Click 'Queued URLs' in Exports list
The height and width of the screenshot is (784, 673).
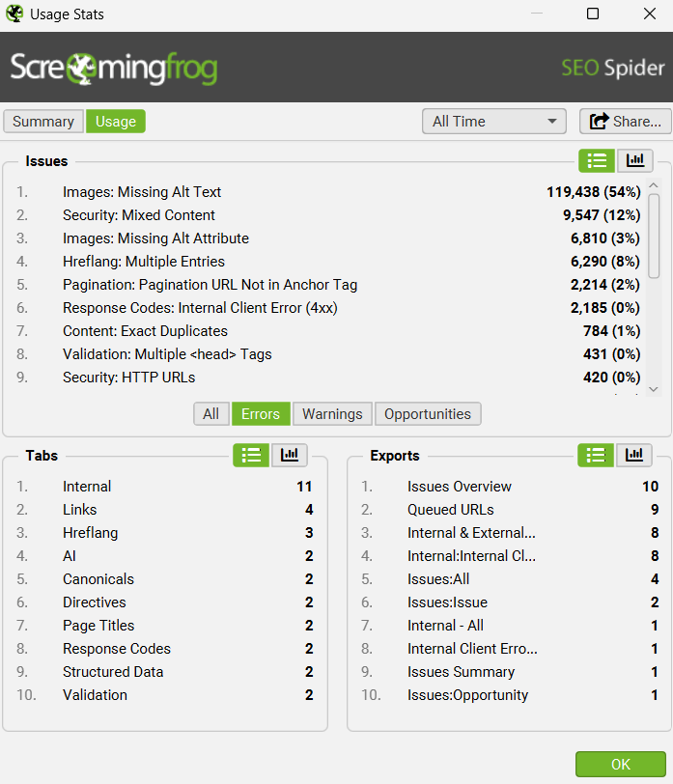(x=451, y=510)
